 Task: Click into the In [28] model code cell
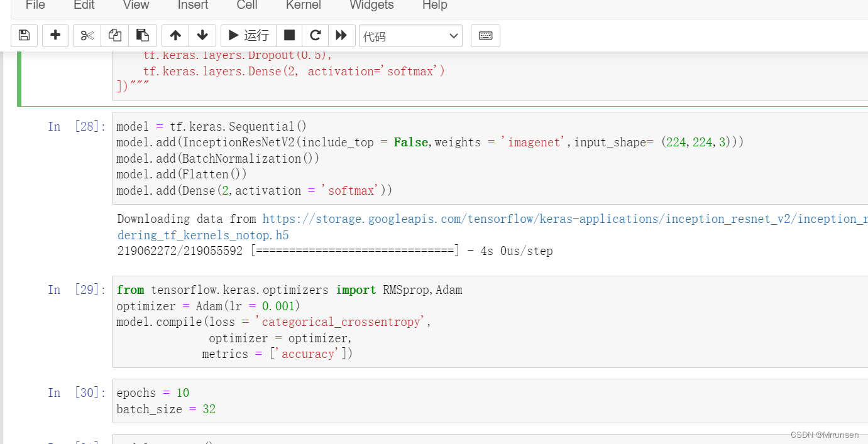click(x=490, y=158)
